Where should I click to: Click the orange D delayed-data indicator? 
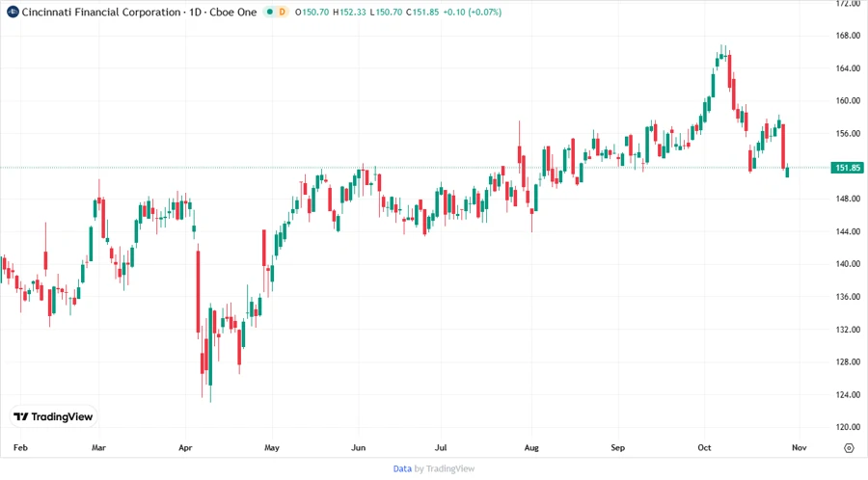point(283,12)
